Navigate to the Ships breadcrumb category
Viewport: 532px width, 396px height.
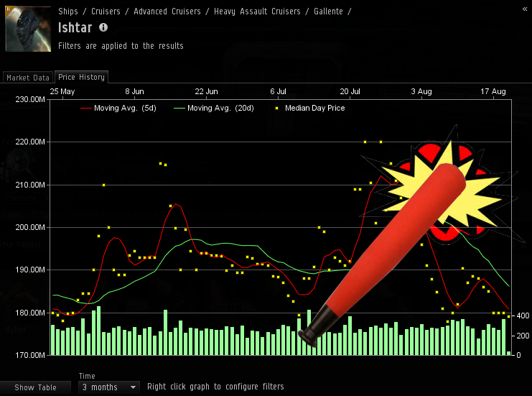point(69,11)
